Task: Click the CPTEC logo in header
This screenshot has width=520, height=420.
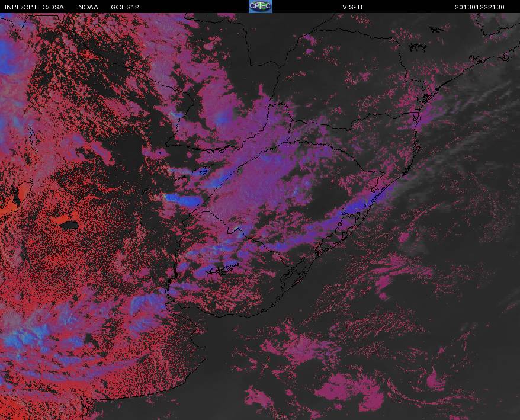Action: click(261, 7)
